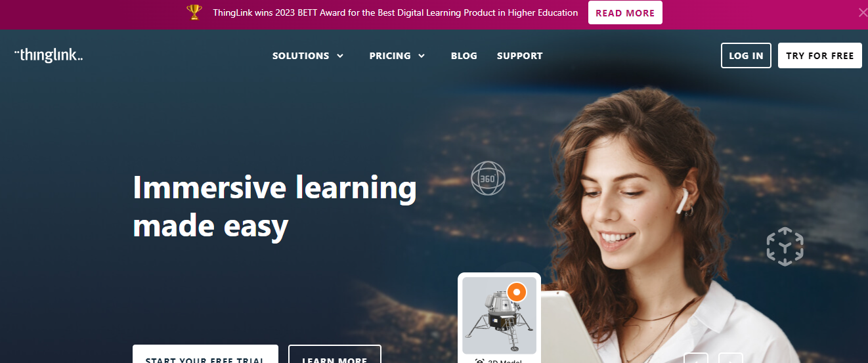Open the Pricing menu

tap(390, 56)
